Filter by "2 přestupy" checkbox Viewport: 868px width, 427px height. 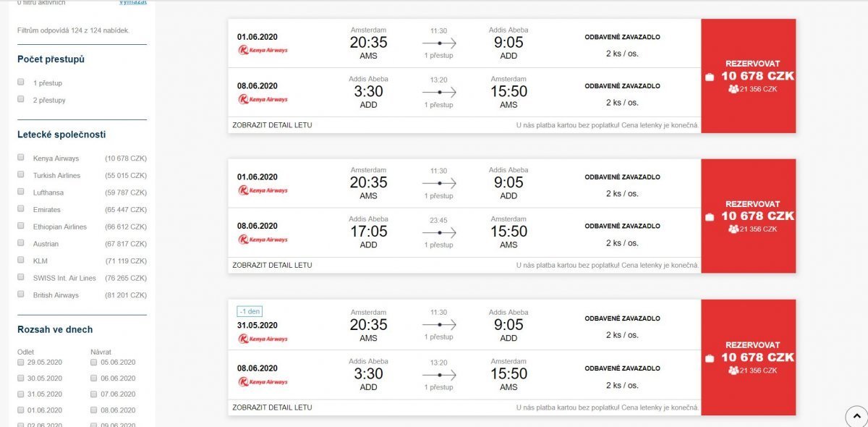pyautogui.click(x=21, y=100)
